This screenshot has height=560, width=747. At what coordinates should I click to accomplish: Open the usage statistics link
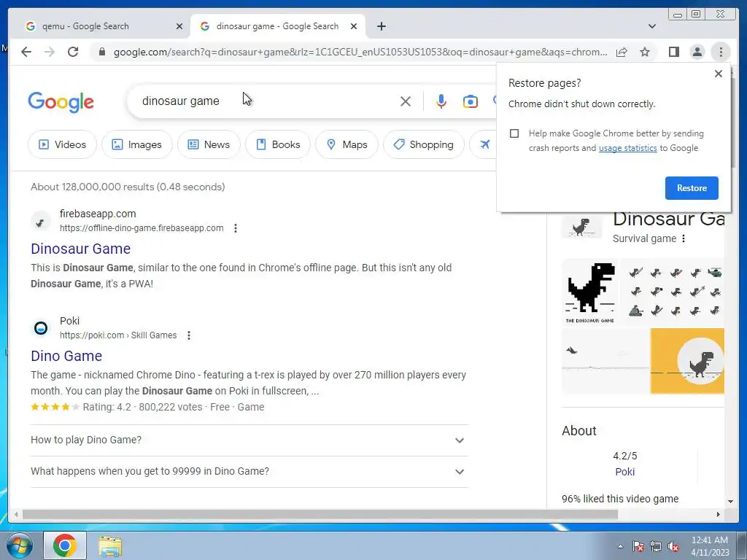tap(627, 148)
